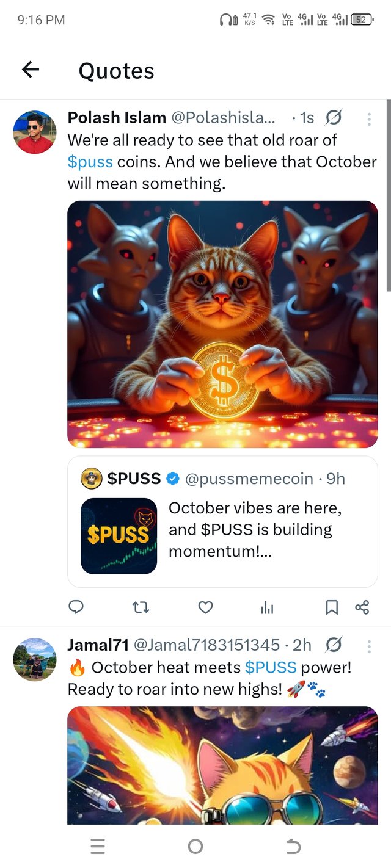Open Grok icon on Jamal71's post
Screen dimensions: 391x868
click(x=334, y=645)
